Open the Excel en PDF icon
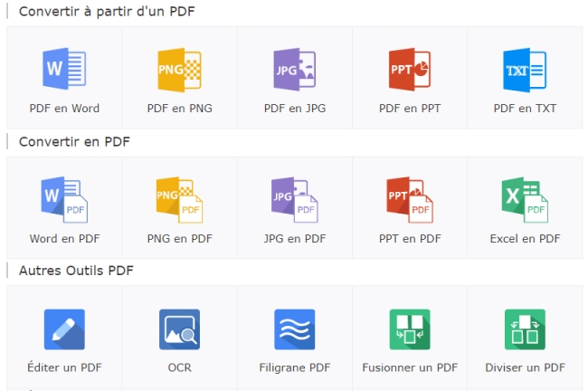Image resolution: width=588 pixels, height=391 pixels. pos(525,200)
